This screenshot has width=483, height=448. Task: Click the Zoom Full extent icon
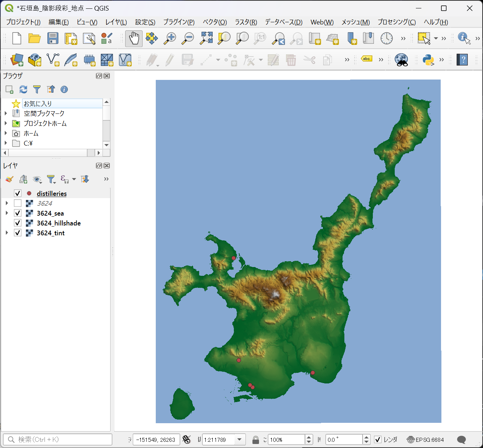tap(206, 38)
